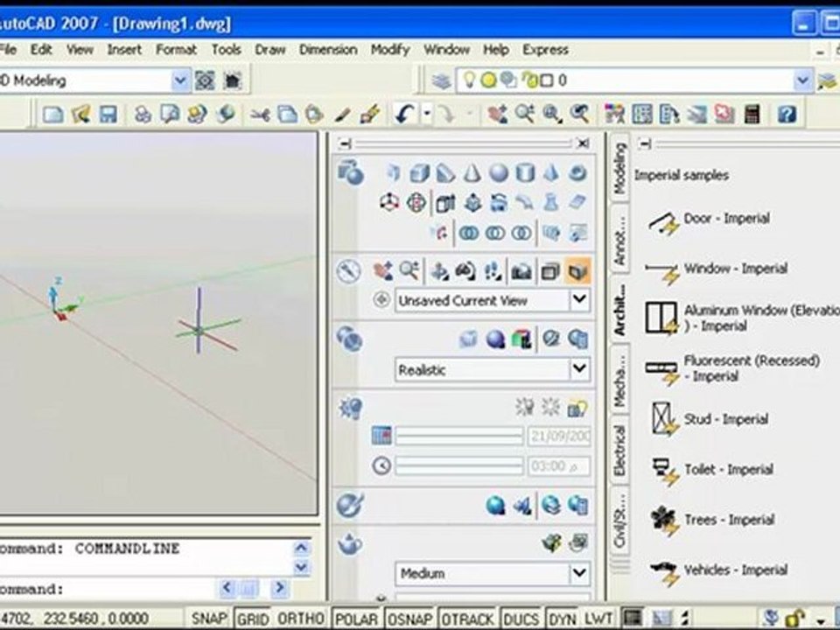Image resolution: width=840 pixels, height=630 pixels.
Task: Toggle SNAP mode in status bar
Action: [x=209, y=619]
